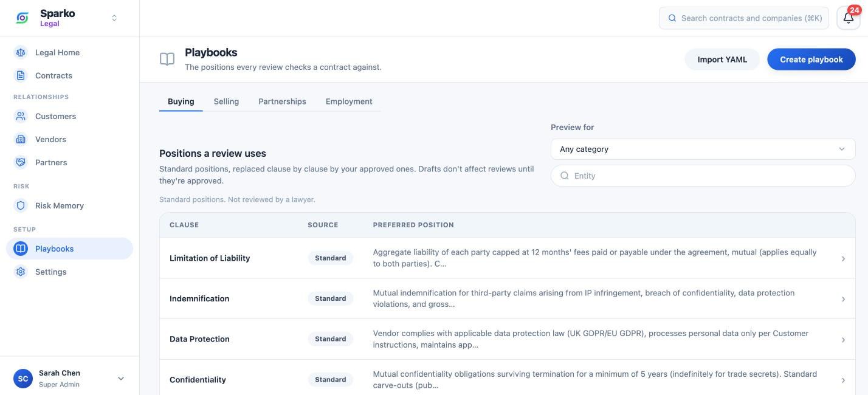Click the Indemnification preferred position text
The width and height of the screenshot is (868, 395).
584,298
